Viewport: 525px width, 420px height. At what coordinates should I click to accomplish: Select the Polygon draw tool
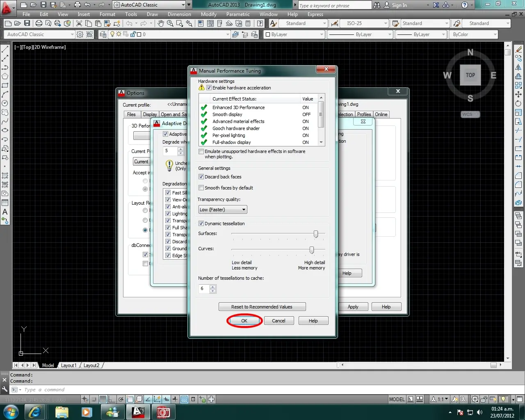click(5, 76)
